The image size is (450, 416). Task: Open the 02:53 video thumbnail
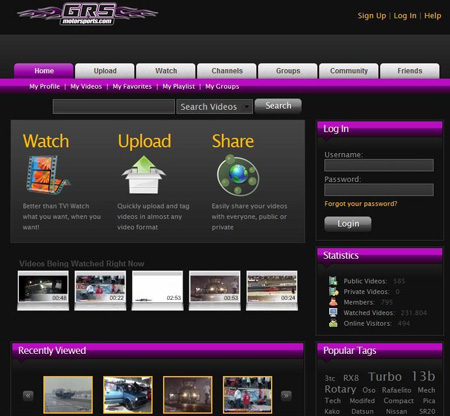coord(157,290)
